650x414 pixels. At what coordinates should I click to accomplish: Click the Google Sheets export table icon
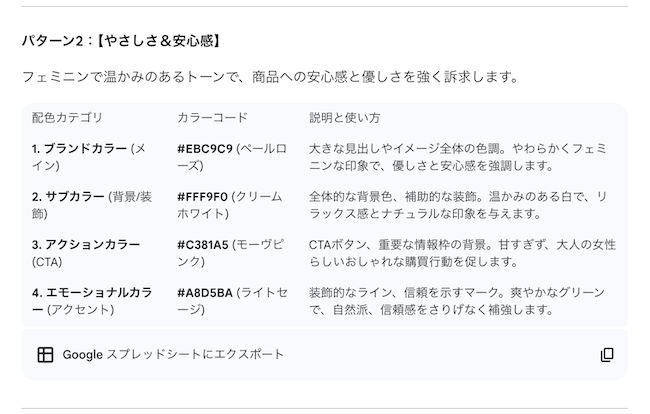[45, 355]
